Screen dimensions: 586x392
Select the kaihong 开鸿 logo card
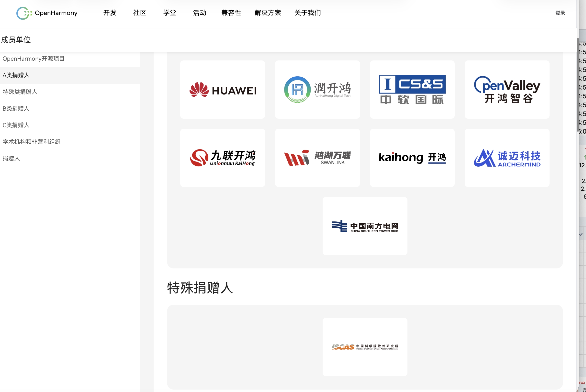point(412,158)
